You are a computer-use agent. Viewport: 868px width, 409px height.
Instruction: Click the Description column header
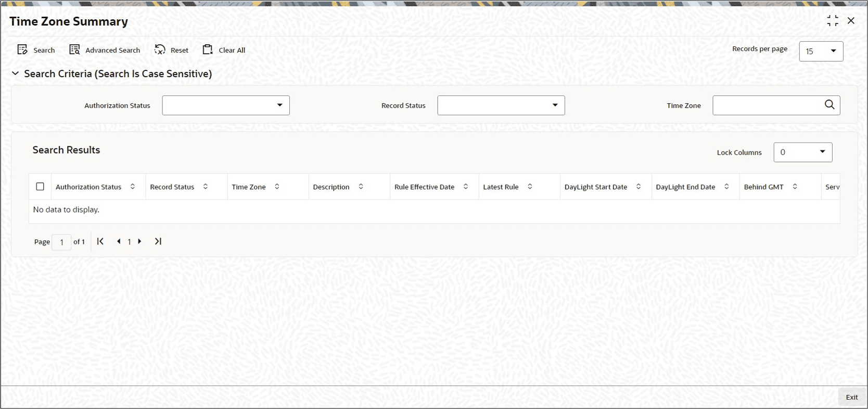pyautogui.click(x=331, y=187)
